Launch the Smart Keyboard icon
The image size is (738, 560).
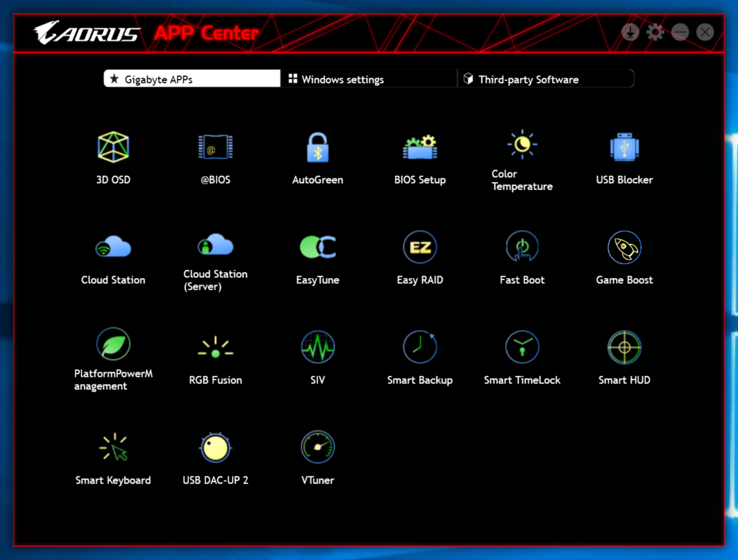(x=113, y=447)
